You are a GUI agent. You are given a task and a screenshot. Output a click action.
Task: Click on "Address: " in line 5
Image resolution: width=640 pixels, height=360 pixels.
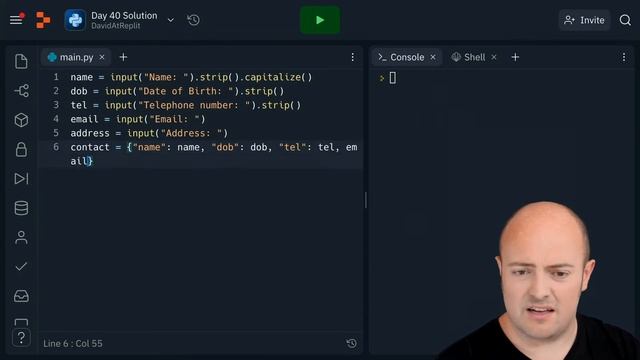coord(191,133)
